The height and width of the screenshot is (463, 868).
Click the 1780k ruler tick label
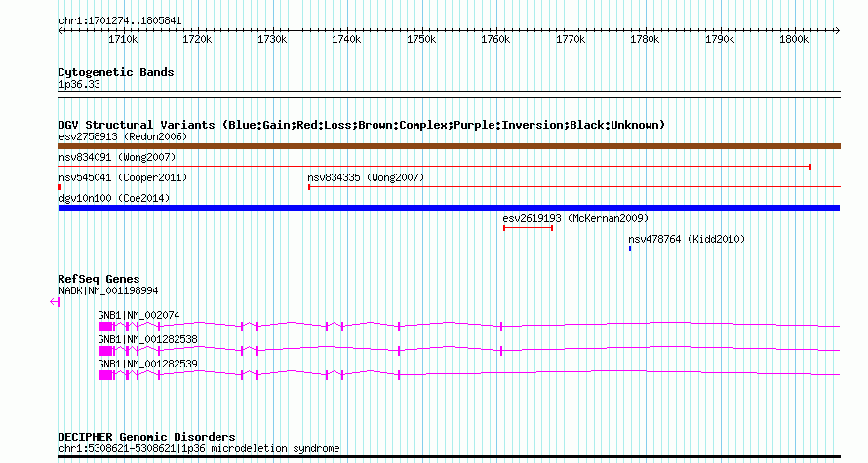[645, 40]
